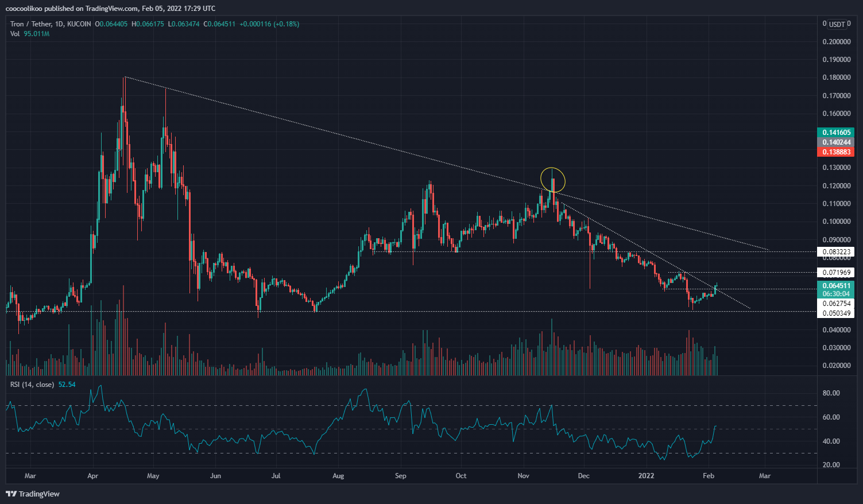Viewport: 863px width, 504px height.
Task: Select the Tron / Tether, 1D, KUCOIN title
Action: [x=51, y=24]
